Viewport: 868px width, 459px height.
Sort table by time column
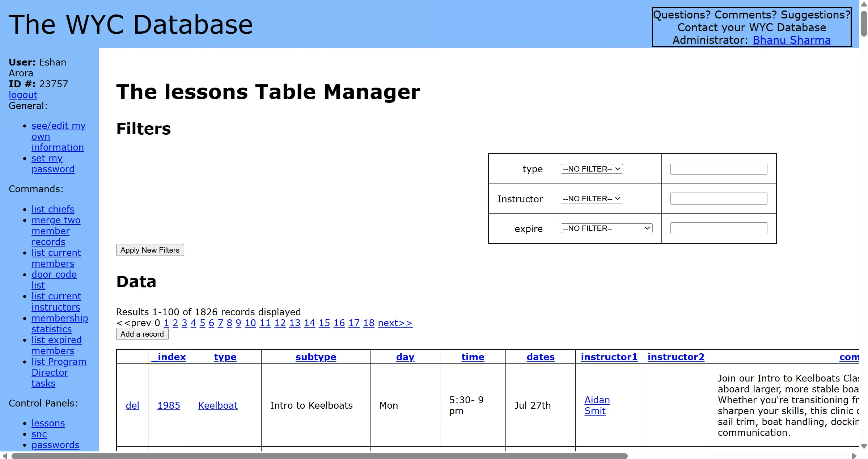(x=473, y=357)
